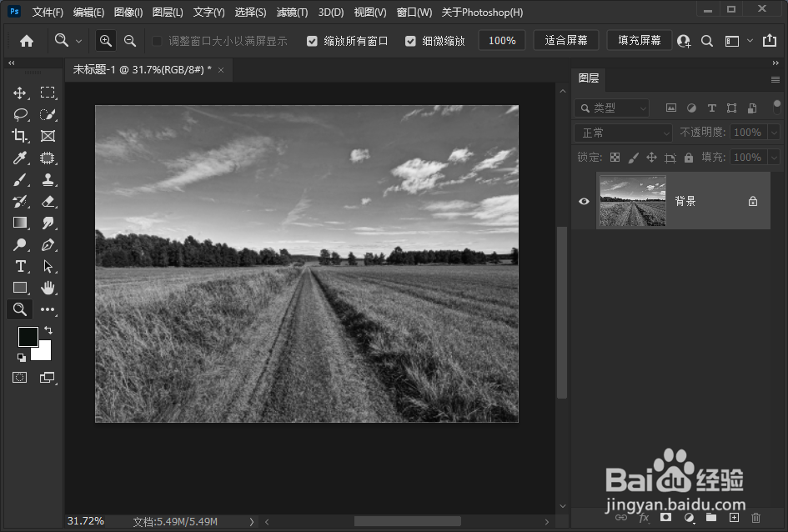Select the Zoom tool in toolbox
Screen dimensions: 788x532
click(20, 309)
